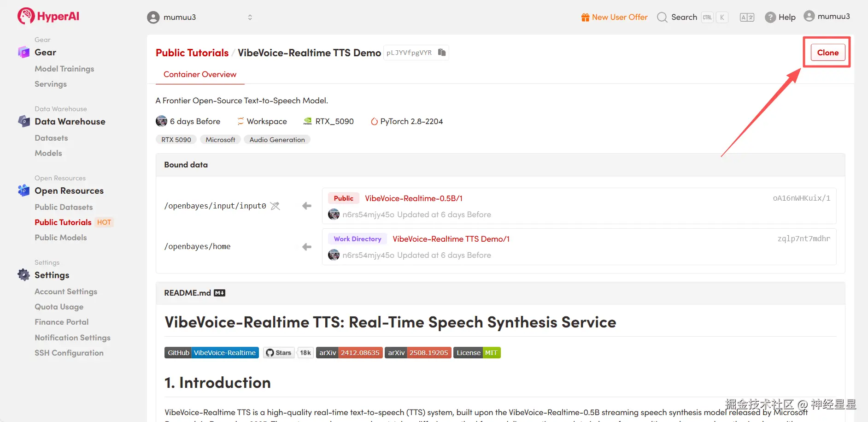Open Finance Portal
Viewport: 868px width, 422px height.
point(62,322)
